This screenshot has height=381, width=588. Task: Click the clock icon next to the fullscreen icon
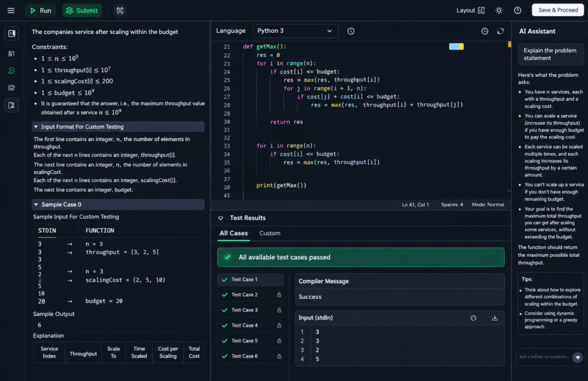point(485,31)
